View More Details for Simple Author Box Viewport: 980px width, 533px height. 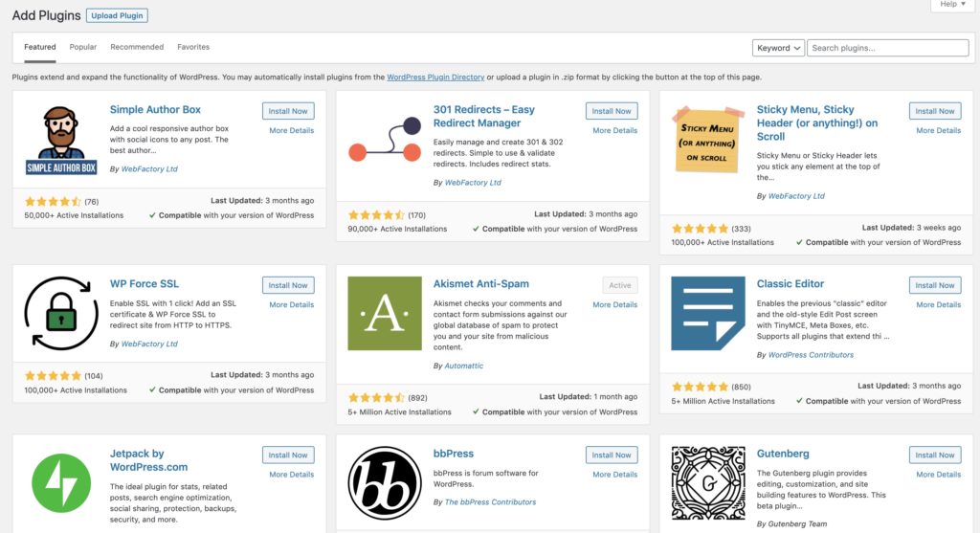pyautogui.click(x=292, y=130)
